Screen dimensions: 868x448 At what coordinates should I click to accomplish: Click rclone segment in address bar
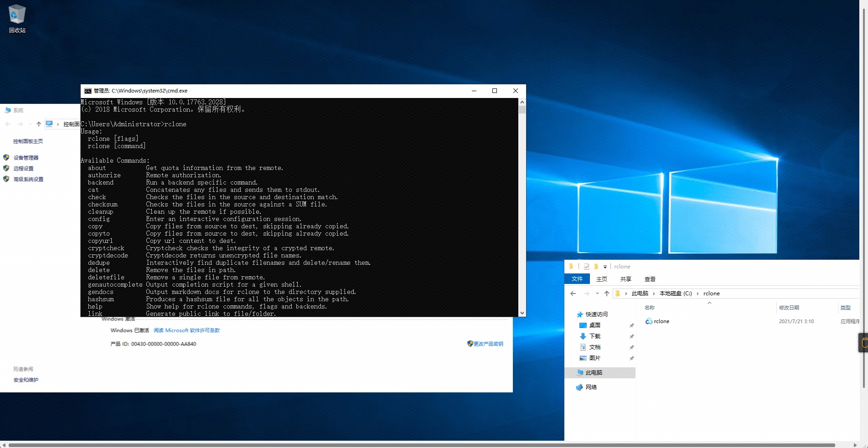[711, 294]
